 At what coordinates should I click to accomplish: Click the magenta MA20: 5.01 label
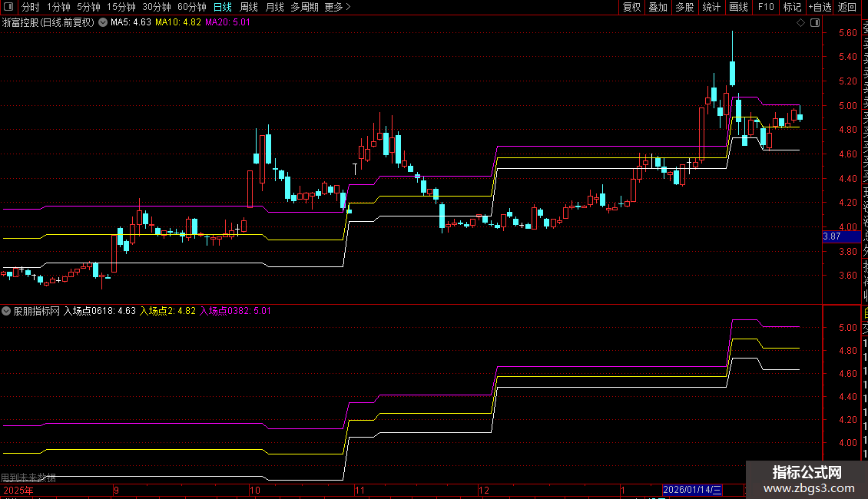click(227, 22)
